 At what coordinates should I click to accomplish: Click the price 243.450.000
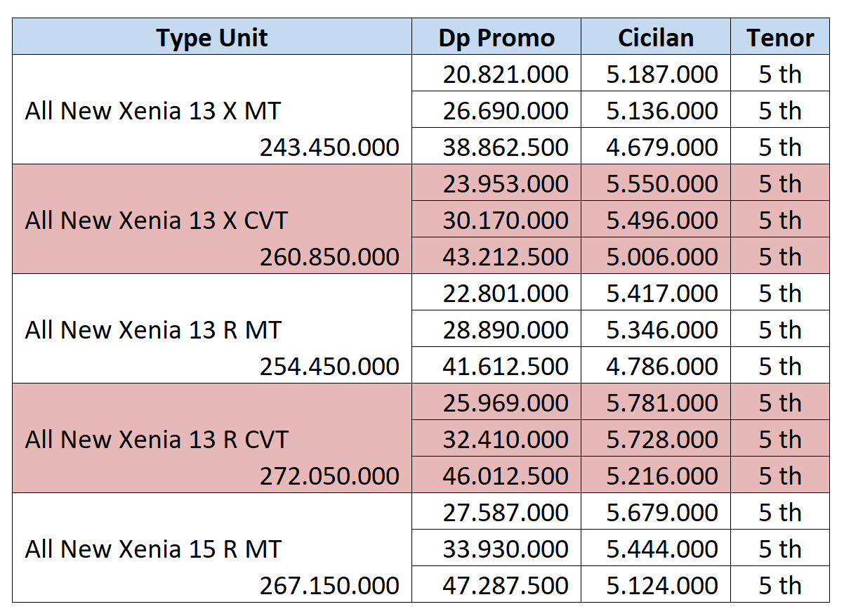point(329,148)
